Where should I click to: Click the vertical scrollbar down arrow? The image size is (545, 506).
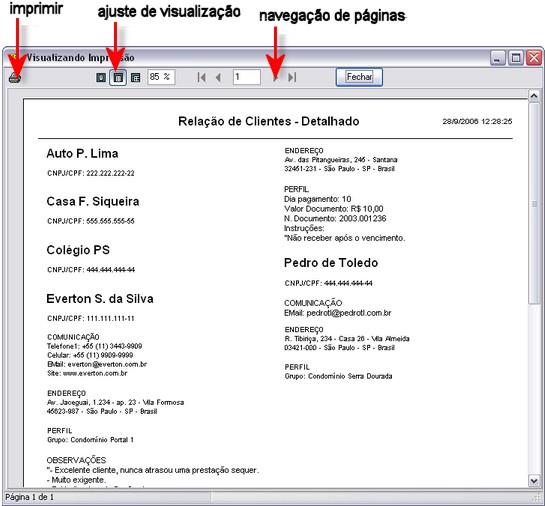tap(534, 481)
